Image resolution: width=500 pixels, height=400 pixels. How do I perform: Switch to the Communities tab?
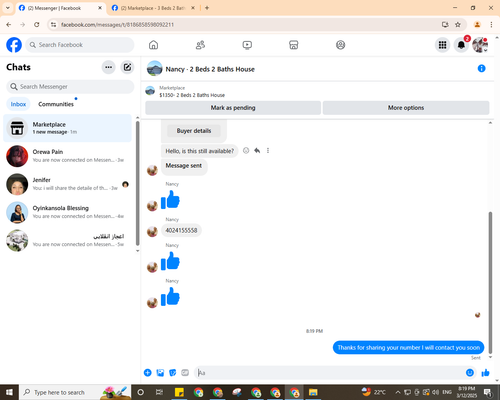pos(56,104)
